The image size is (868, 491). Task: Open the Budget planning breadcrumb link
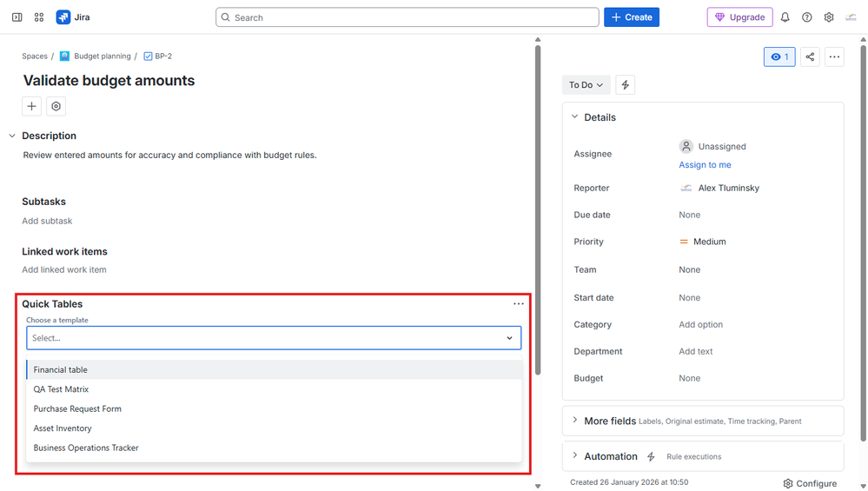point(103,56)
